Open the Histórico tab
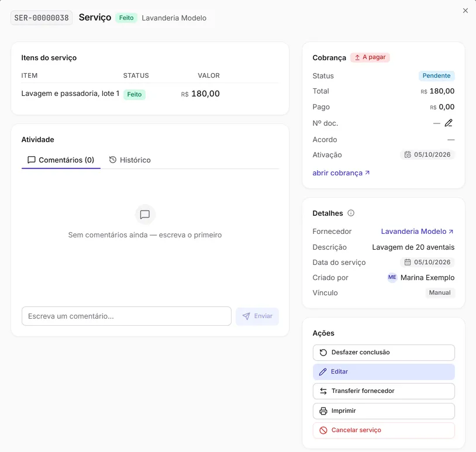 (130, 160)
